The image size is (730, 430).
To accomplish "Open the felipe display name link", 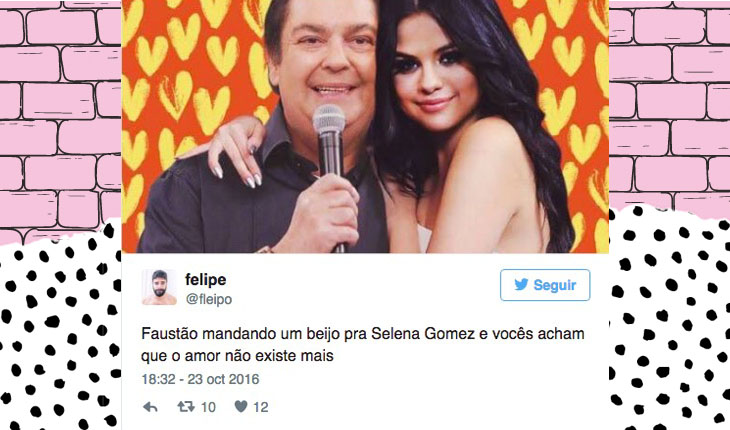I will 205,280.
